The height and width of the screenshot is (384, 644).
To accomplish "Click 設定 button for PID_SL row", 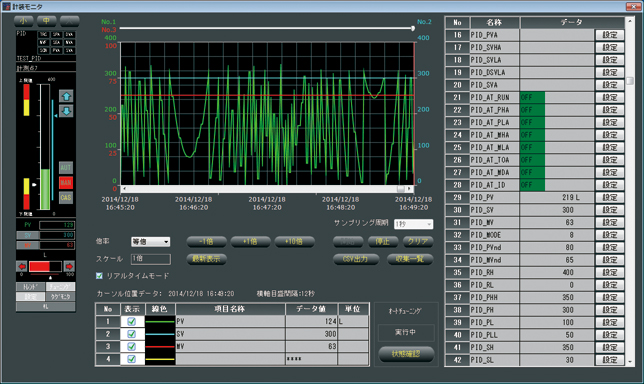I will 610,360.
